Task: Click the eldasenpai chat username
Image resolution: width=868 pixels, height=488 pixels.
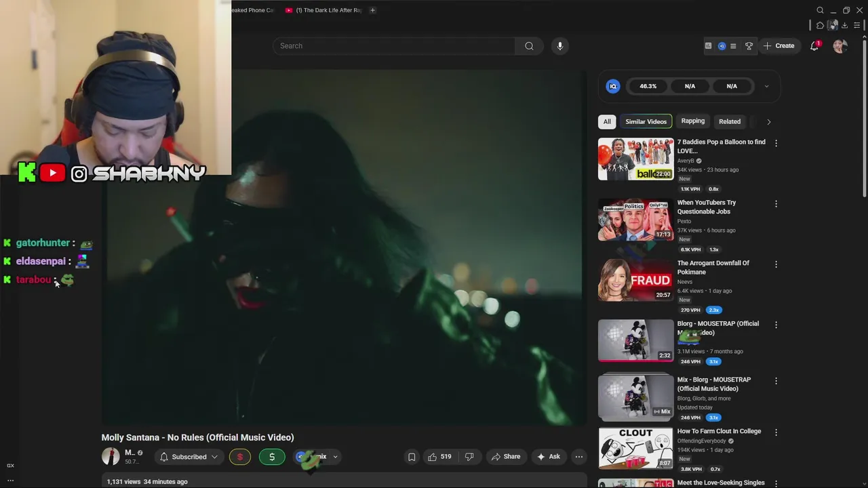Action: click(x=41, y=261)
